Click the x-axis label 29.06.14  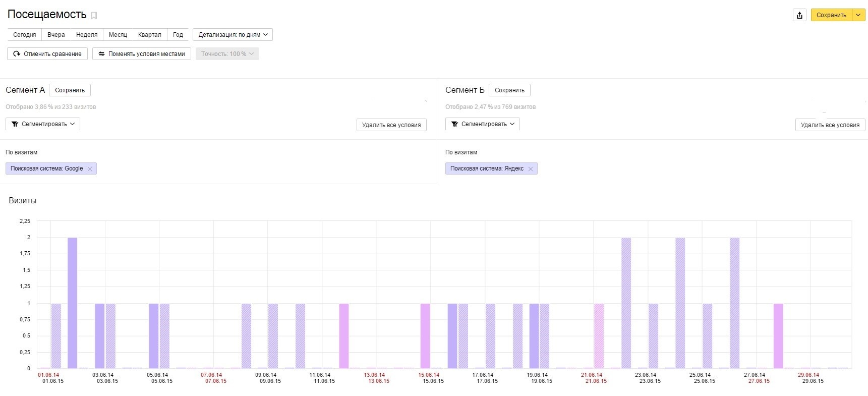pyautogui.click(x=808, y=375)
